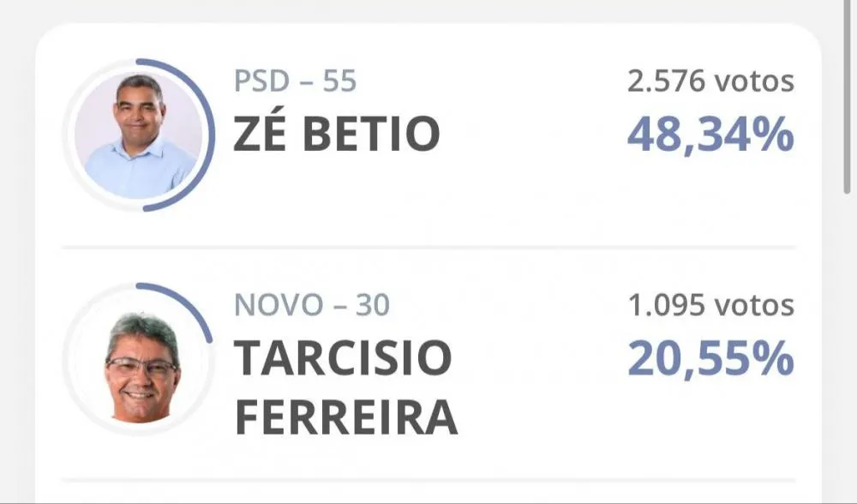
Task: Click the number 55 in PSD label
Action: pos(339,81)
